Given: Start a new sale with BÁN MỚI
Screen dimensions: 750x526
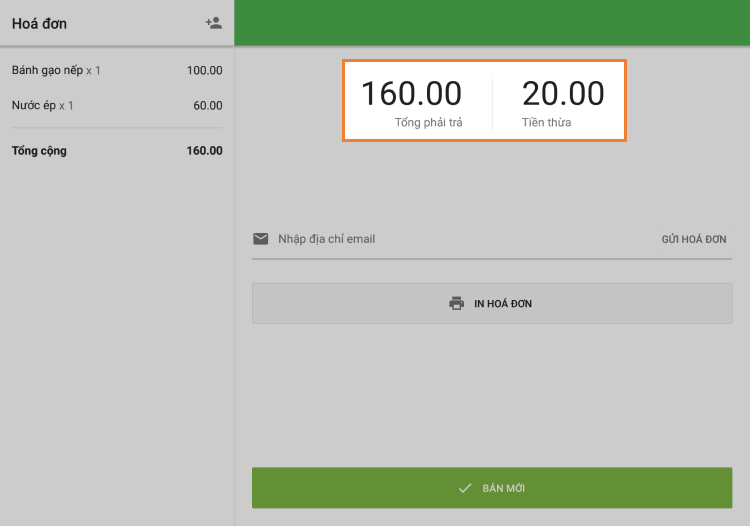Looking at the screenshot, I should pyautogui.click(x=492, y=488).
